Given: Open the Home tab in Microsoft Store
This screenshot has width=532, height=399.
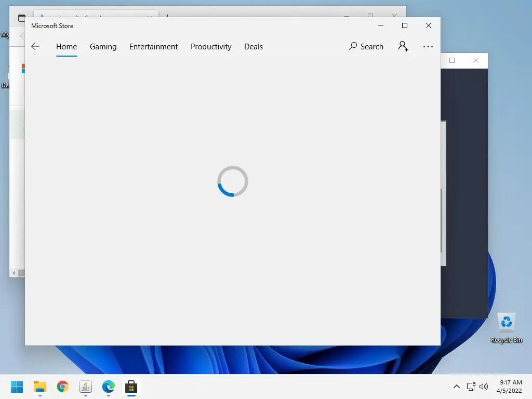Looking at the screenshot, I should click(66, 46).
